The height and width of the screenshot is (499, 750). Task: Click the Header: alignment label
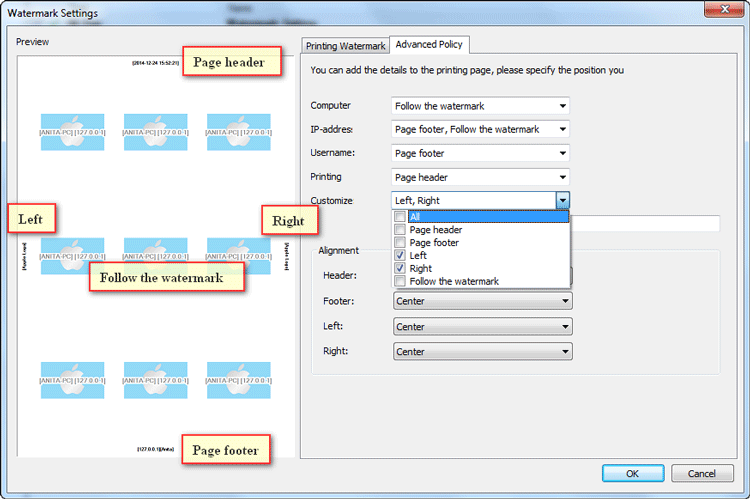click(x=340, y=275)
